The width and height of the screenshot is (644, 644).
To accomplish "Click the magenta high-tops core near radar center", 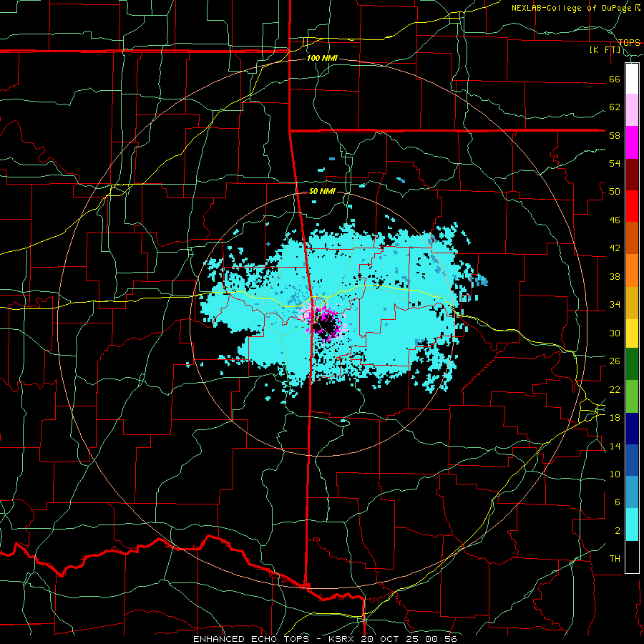I will tap(326, 323).
